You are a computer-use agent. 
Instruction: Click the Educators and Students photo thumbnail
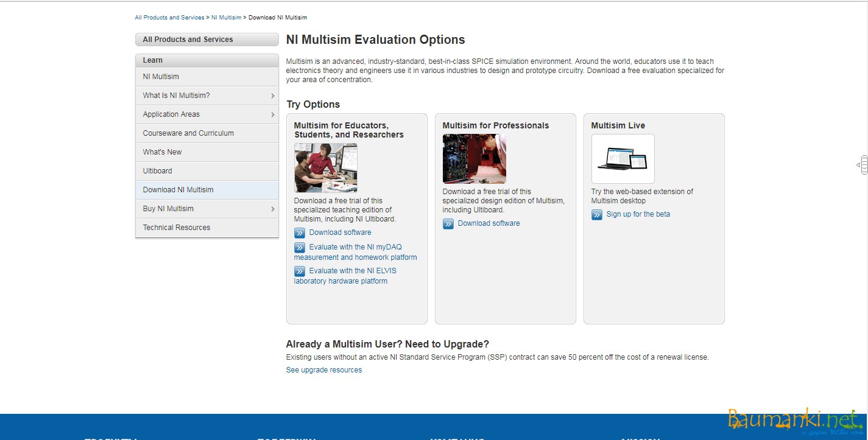[x=326, y=168]
